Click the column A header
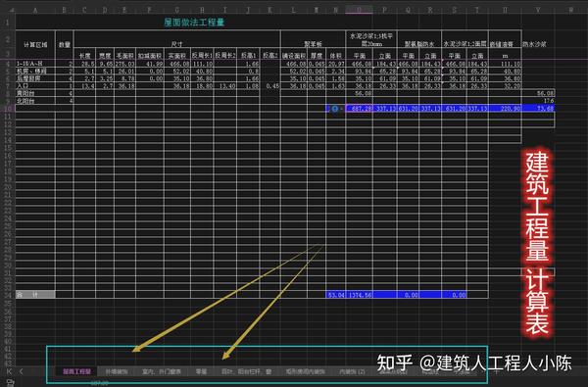Viewport: 588px width, 387px height. tap(35, 10)
